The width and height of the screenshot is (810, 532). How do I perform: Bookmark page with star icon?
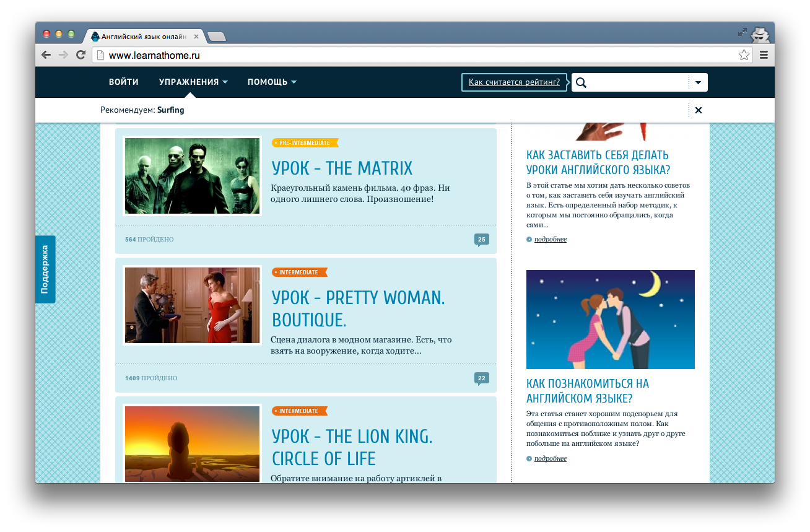[x=744, y=55]
